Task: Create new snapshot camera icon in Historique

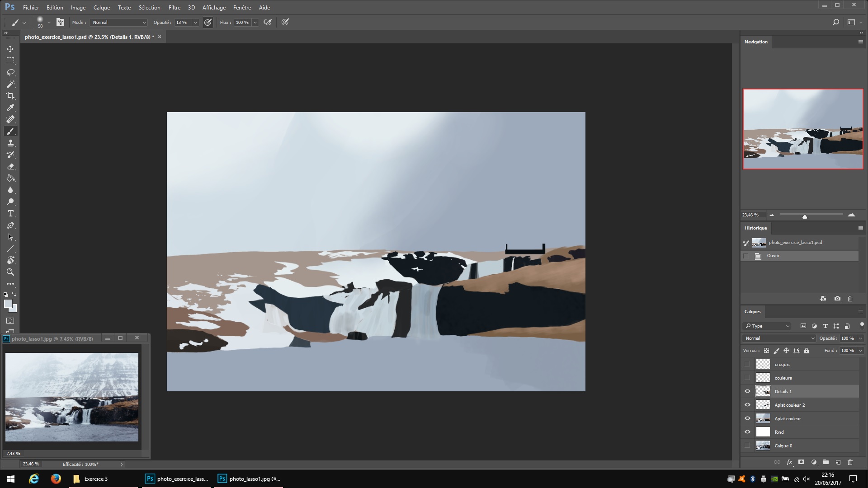Action: coord(837,299)
